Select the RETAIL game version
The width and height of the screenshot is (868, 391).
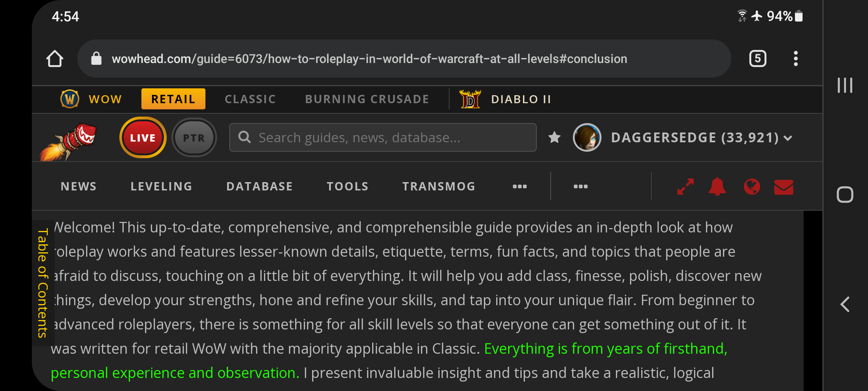point(173,99)
